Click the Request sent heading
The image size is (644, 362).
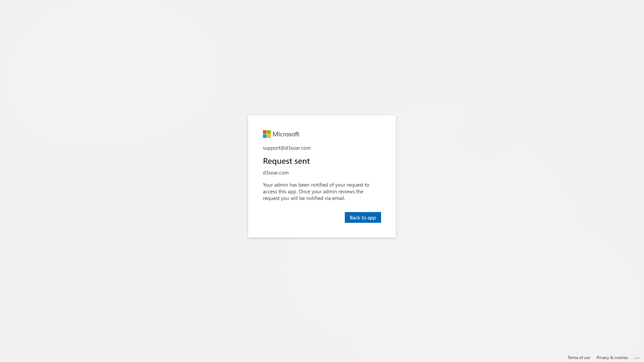tap(286, 161)
